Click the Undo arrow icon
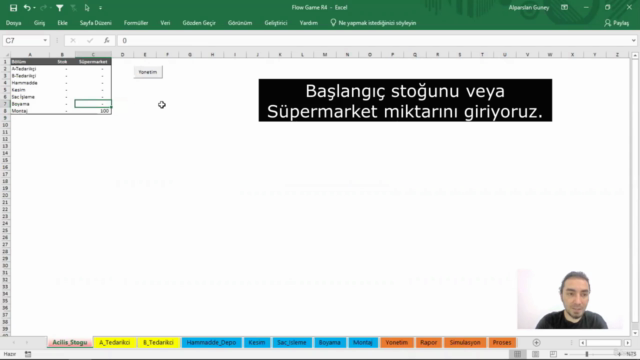This screenshot has height=360, width=640. click(x=27, y=8)
